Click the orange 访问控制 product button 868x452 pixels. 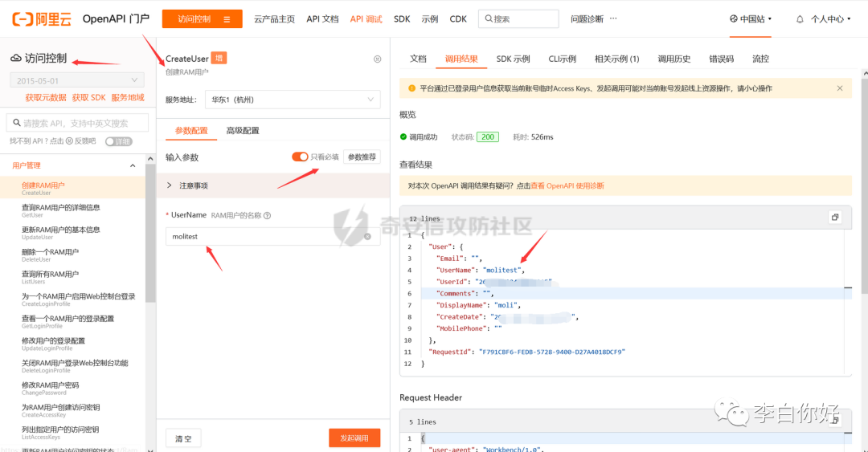click(202, 18)
